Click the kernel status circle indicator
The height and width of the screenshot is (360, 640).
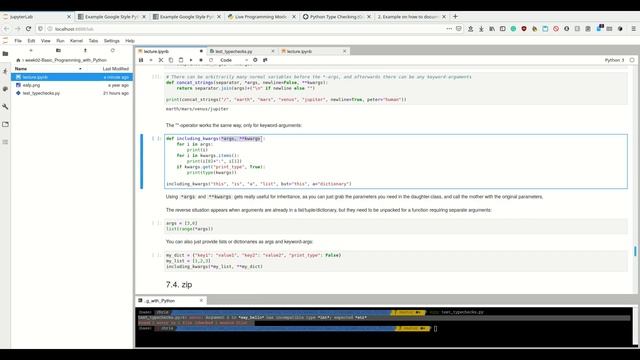(x=632, y=60)
